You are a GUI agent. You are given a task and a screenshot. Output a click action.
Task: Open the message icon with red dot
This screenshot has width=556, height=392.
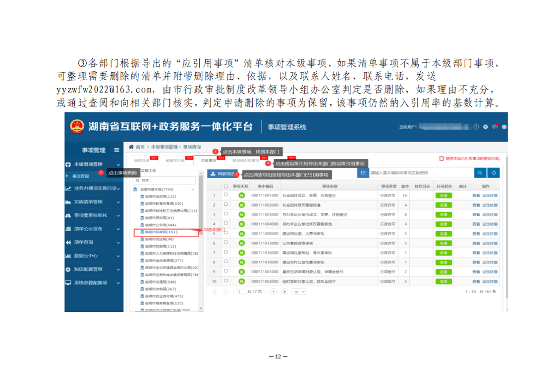[x=495, y=127]
